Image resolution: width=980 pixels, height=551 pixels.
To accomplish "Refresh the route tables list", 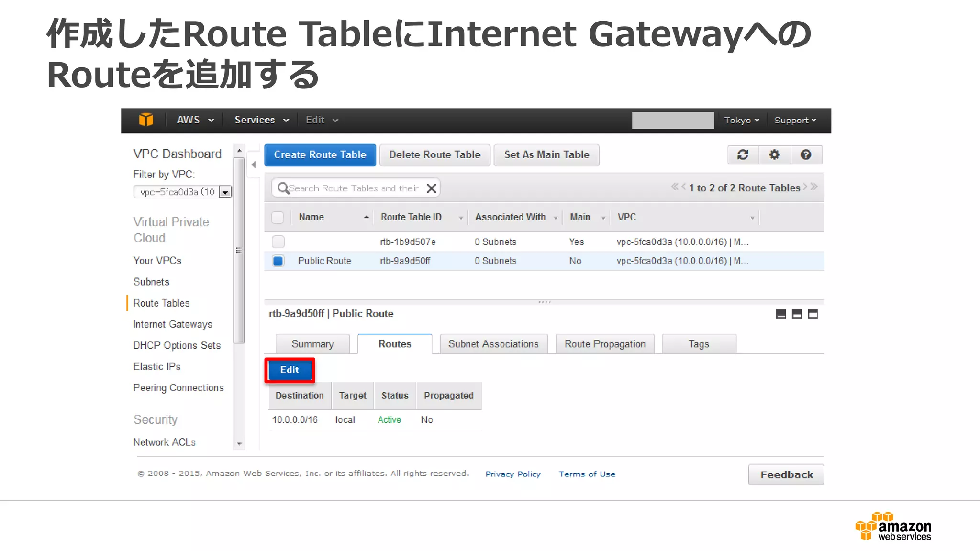I will tap(743, 154).
